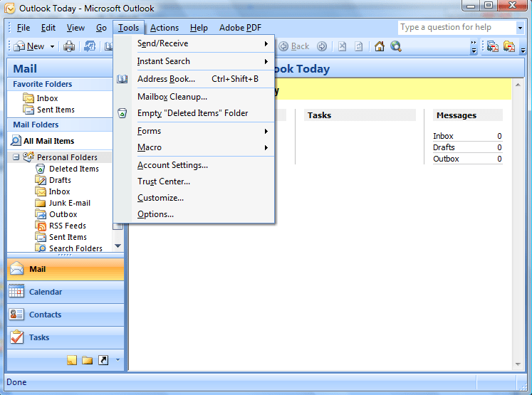Screen dimensions: 532x395
Task: Click the Outlook icon in the title bar
Action: click(9, 8)
